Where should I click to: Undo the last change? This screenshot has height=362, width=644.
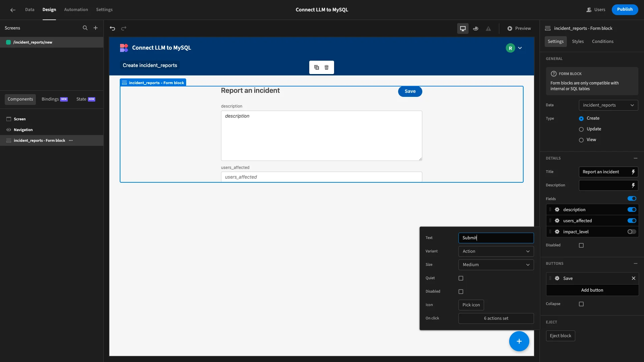[112, 28]
